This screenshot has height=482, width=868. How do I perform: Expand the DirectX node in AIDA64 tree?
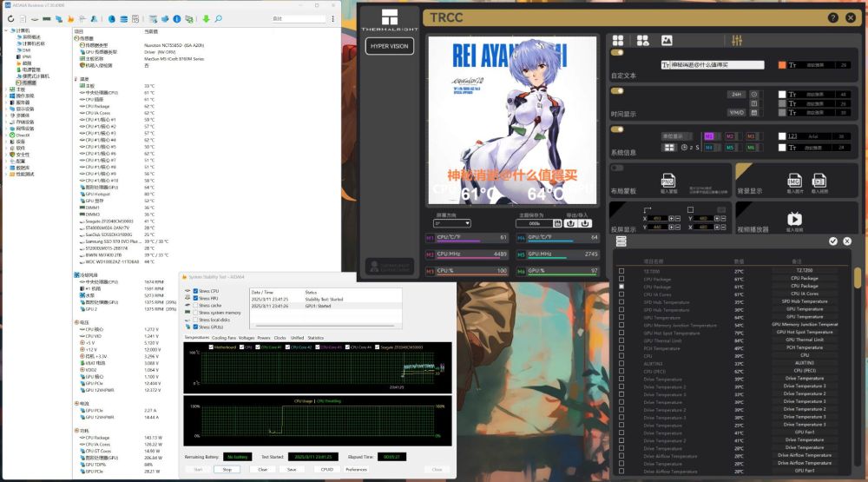click(x=6, y=135)
